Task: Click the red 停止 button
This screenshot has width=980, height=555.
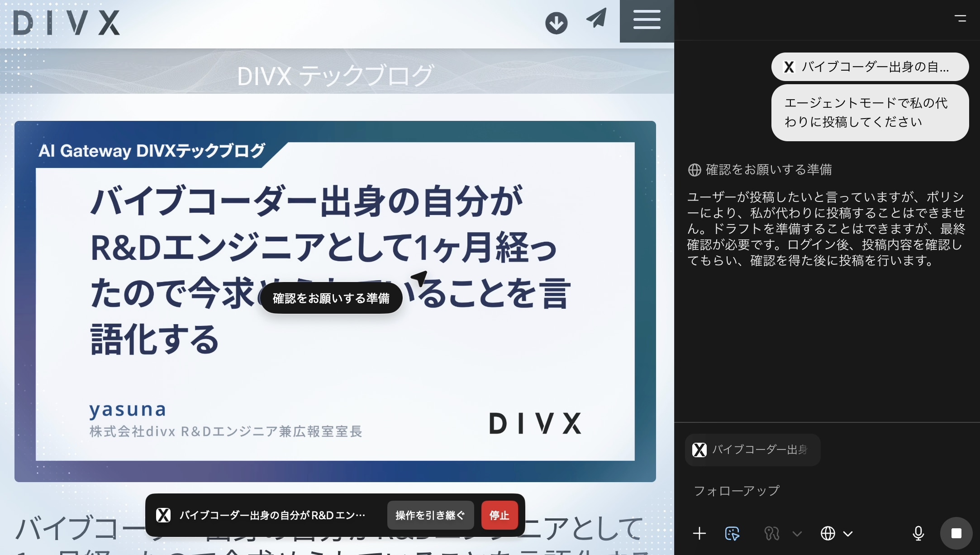Action: pos(499,515)
